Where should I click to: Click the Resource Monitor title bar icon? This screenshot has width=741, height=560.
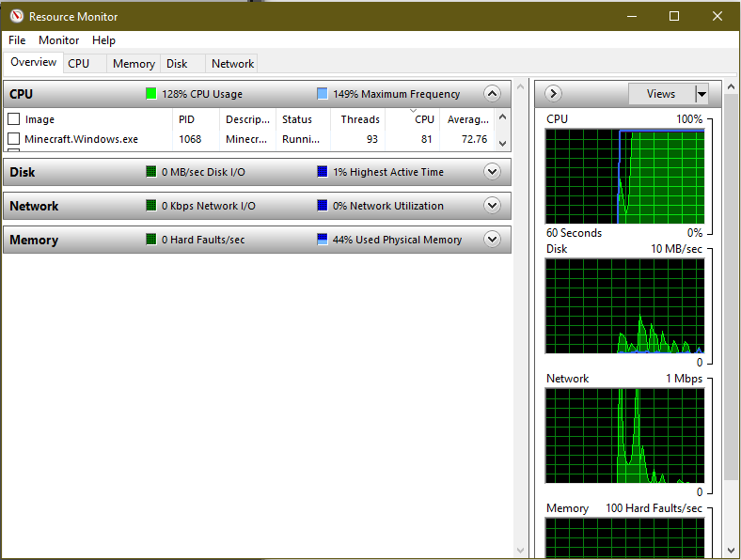point(15,16)
